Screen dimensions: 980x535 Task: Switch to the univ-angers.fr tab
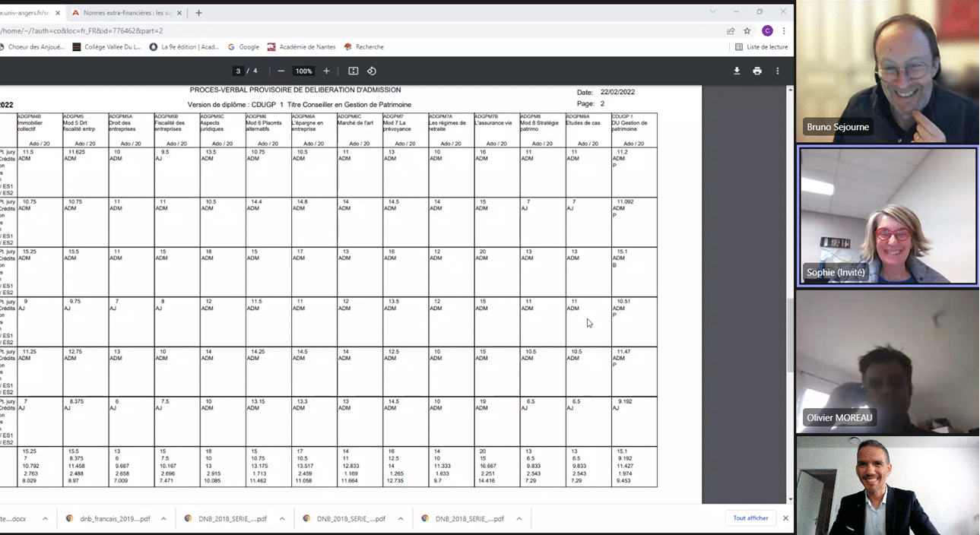click(x=27, y=12)
